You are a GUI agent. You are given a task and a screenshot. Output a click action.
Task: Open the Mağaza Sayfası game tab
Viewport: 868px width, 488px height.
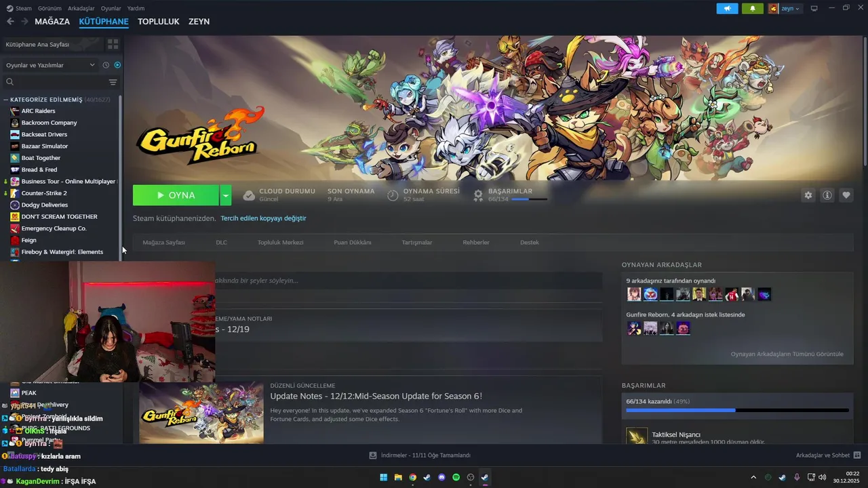163,242
